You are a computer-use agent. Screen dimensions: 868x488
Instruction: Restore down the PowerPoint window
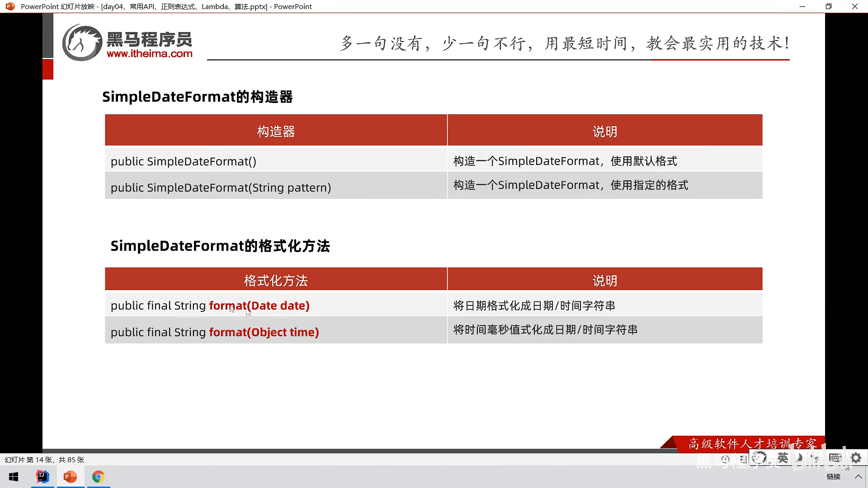[x=828, y=6]
